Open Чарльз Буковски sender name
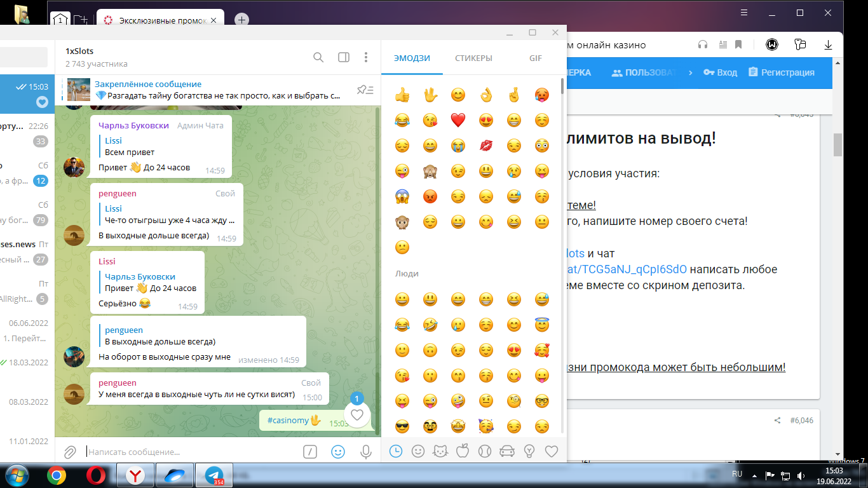 click(x=133, y=125)
